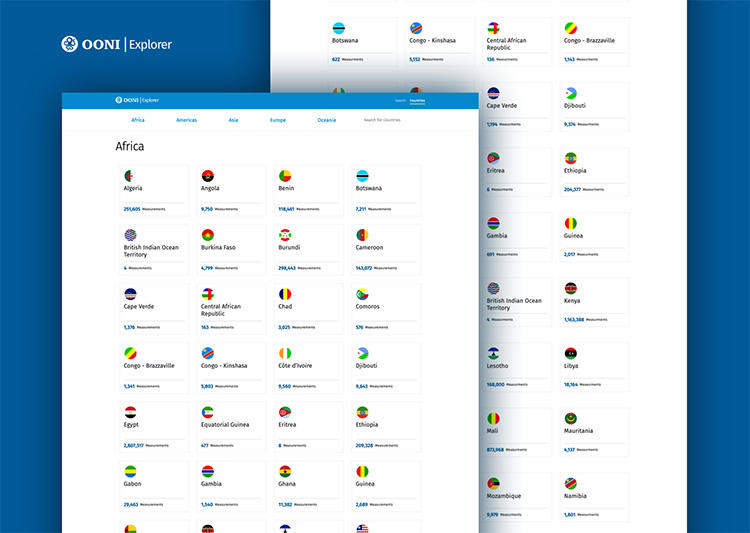
Task: Open Gambia in the back window
Action: pos(517,237)
